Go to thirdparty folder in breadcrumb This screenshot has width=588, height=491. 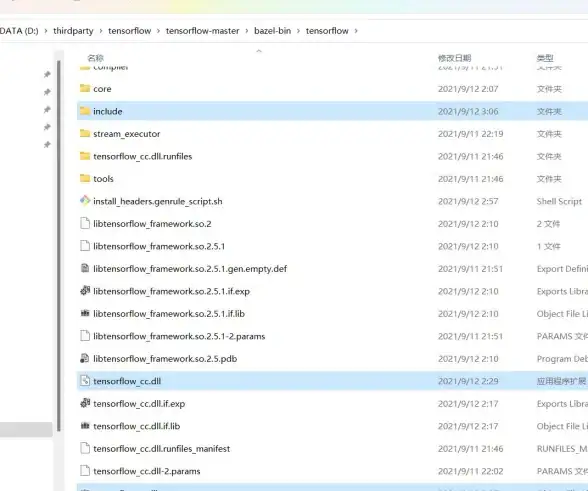(73, 31)
